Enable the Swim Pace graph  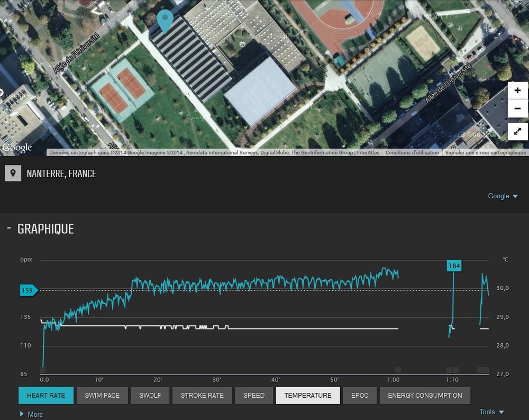tap(103, 395)
